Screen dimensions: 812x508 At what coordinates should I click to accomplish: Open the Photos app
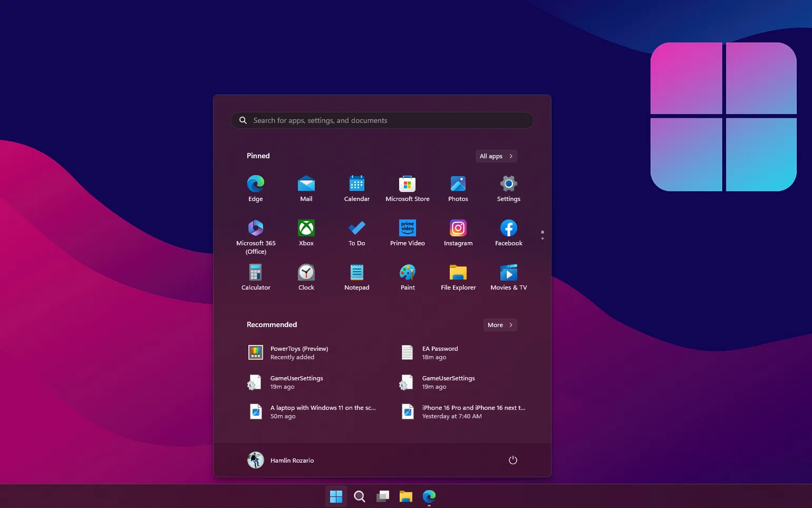458,188
